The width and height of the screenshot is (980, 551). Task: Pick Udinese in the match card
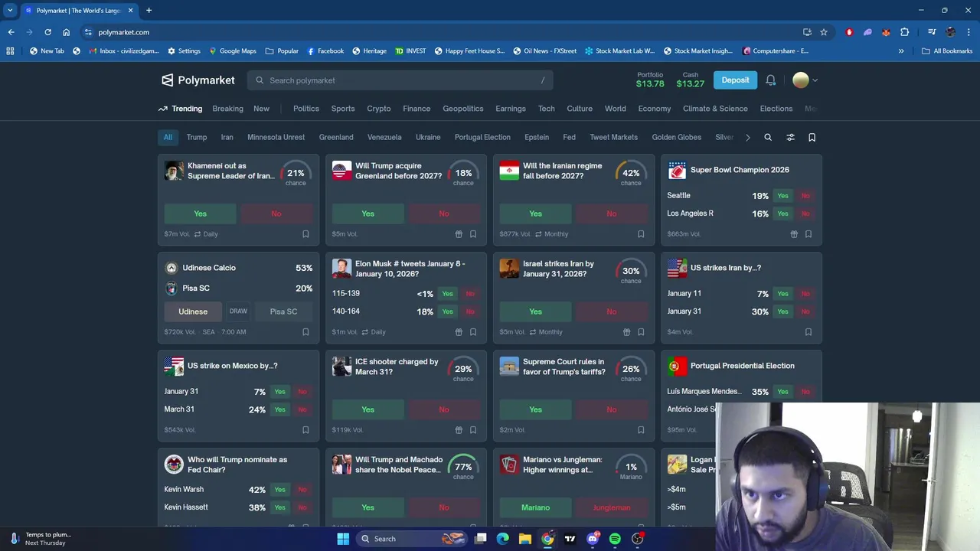pos(193,311)
